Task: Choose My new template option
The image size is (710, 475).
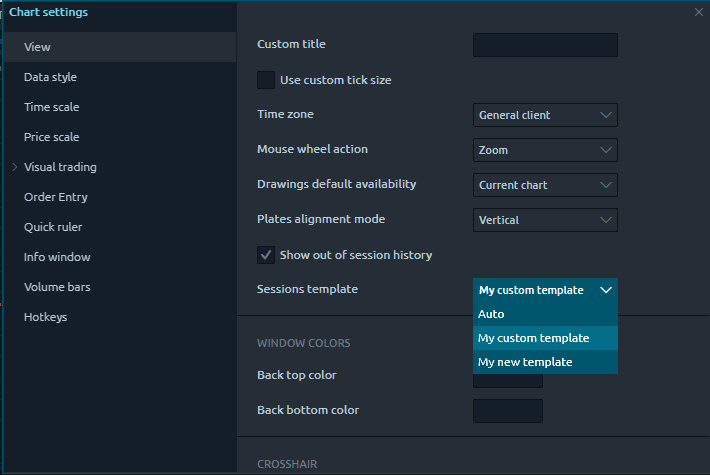Action: pyautogui.click(x=545, y=362)
